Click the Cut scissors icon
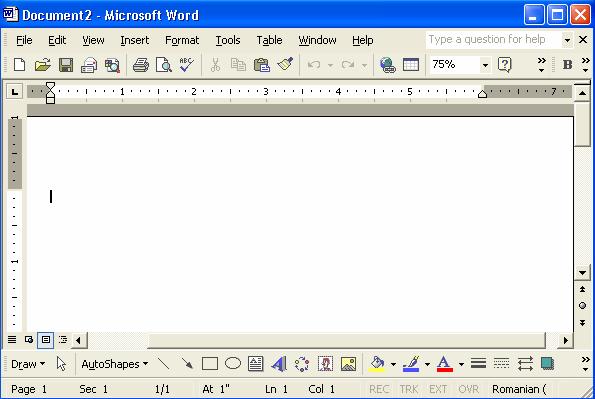This screenshot has width=595, height=399. click(215, 65)
